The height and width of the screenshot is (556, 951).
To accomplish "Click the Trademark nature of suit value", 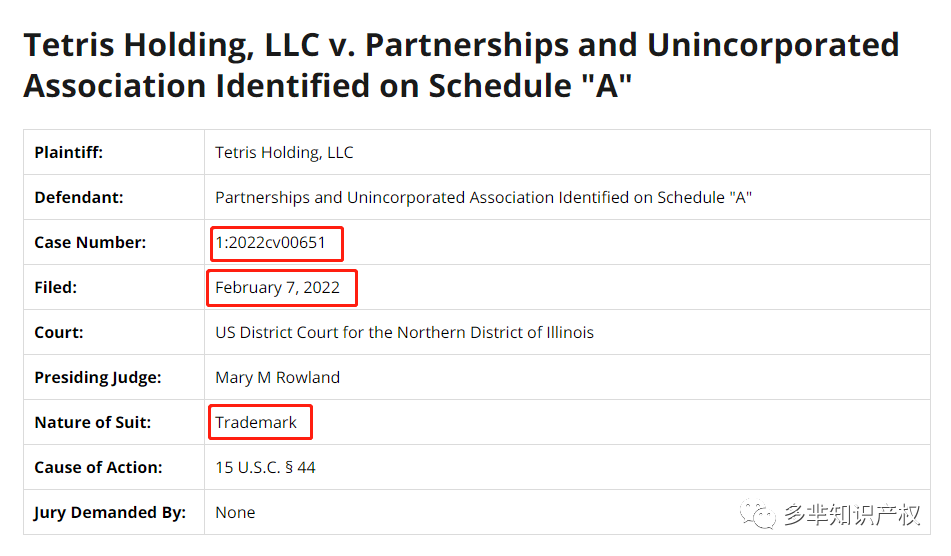I will click(x=256, y=422).
